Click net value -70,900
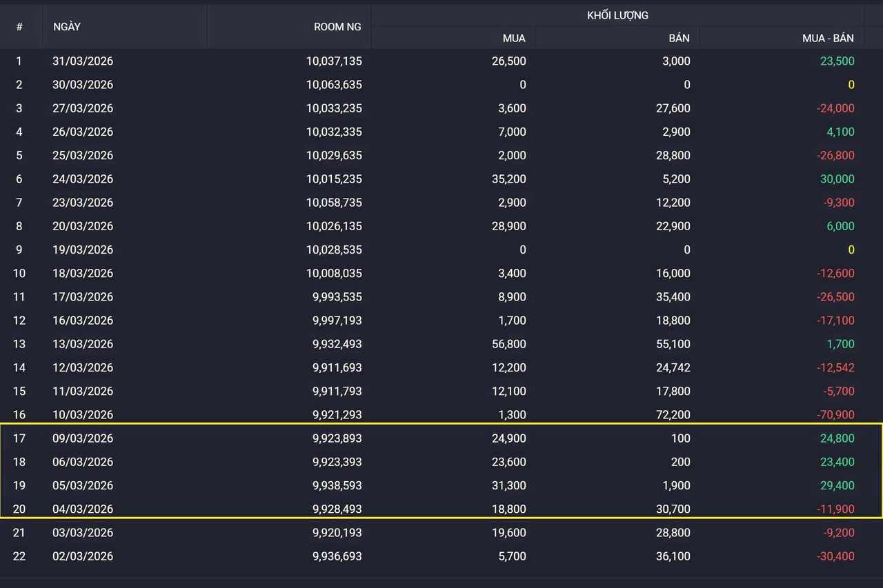Viewport: 883px width, 588px height. click(x=835, y=414)
